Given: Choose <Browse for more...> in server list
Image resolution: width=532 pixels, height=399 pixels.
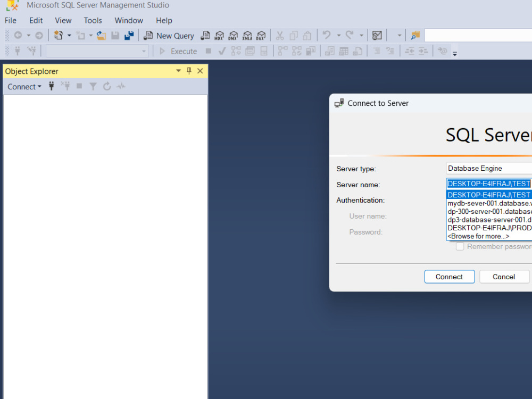Looking at the screenshot, I should point(489,236).
